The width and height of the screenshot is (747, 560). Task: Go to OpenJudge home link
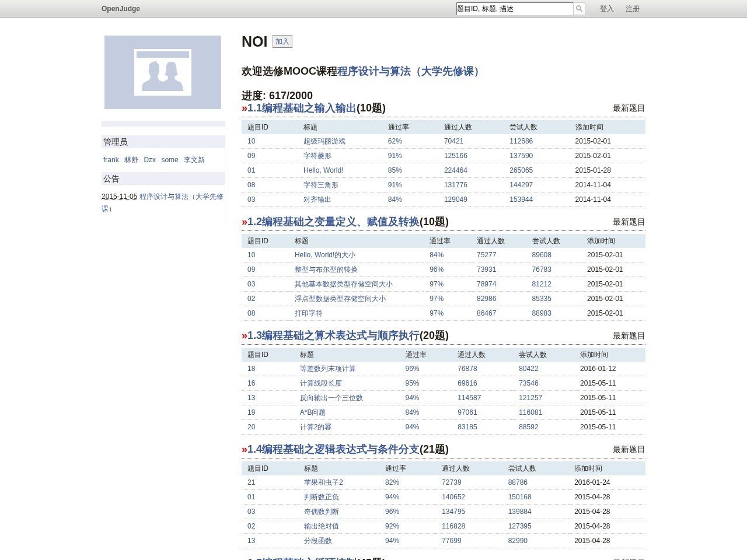(121, 9)
